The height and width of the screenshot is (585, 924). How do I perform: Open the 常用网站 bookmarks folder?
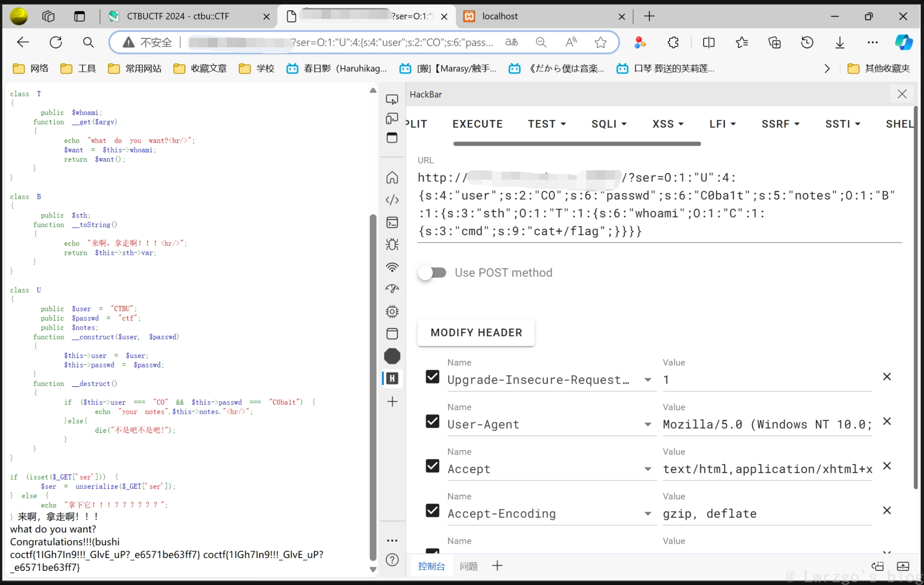tap(134, 69)
